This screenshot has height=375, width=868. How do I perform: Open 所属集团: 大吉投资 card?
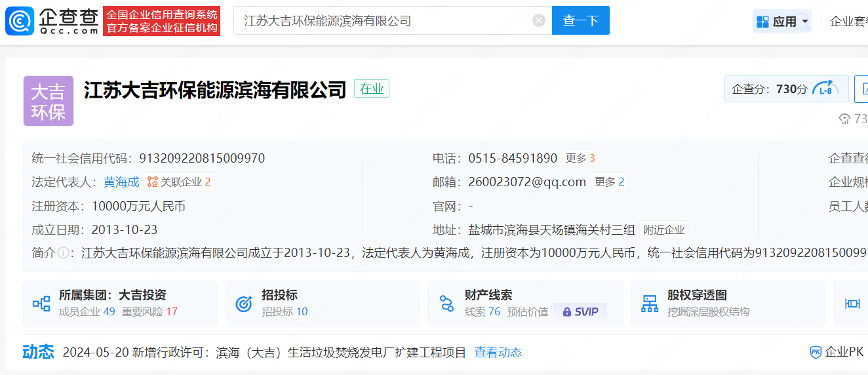pos(120,304)
